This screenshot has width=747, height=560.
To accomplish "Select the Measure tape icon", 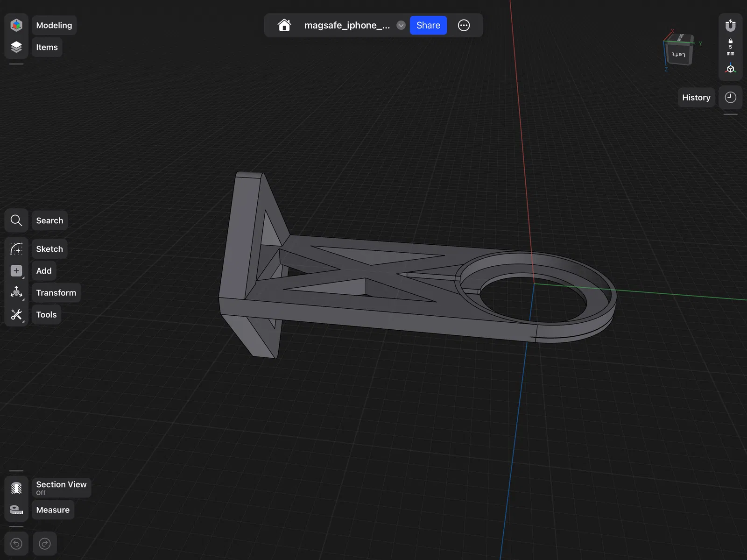I will [x=16, y=510].
